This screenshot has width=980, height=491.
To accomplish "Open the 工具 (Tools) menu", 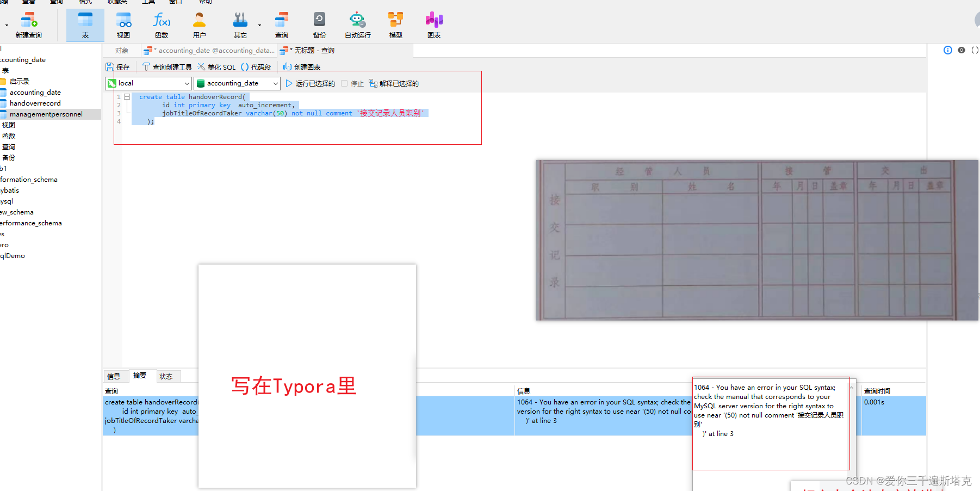I will click(148, 2).
